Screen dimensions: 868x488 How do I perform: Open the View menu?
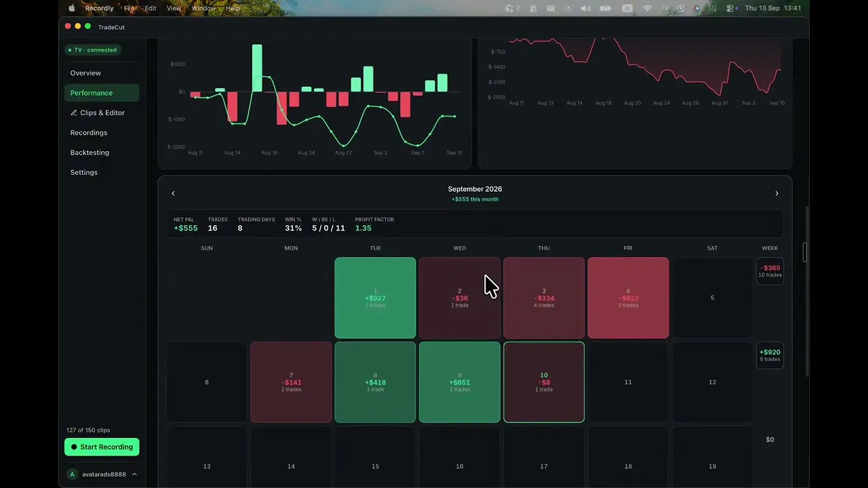(174, 8)
